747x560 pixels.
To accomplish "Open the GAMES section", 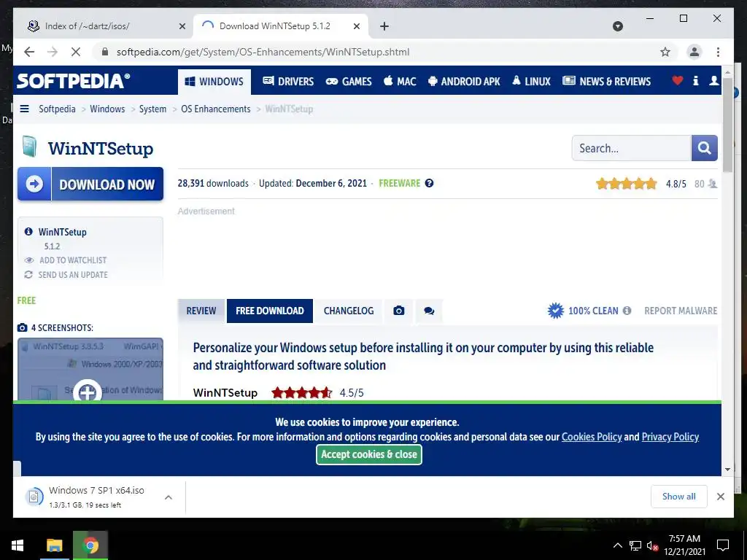I will (348, 82).
